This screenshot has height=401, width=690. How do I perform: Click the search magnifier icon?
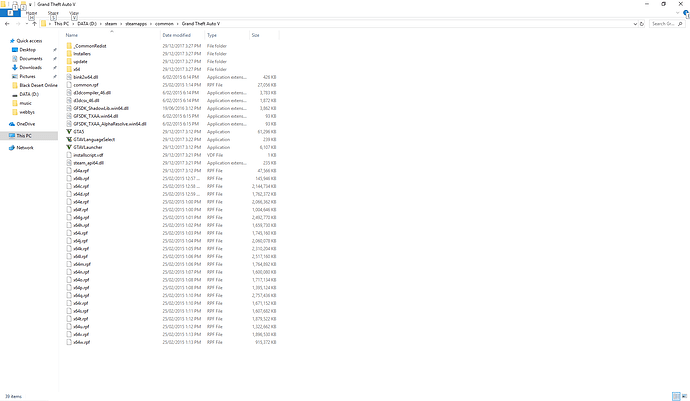680,24
